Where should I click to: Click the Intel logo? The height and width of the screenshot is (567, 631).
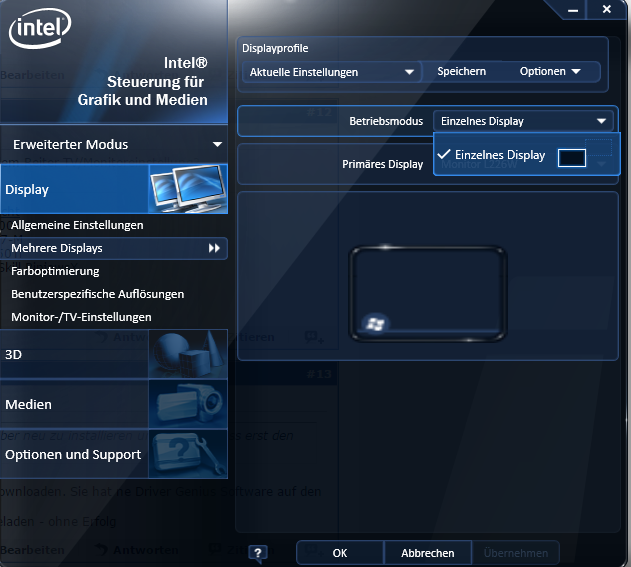40,27
